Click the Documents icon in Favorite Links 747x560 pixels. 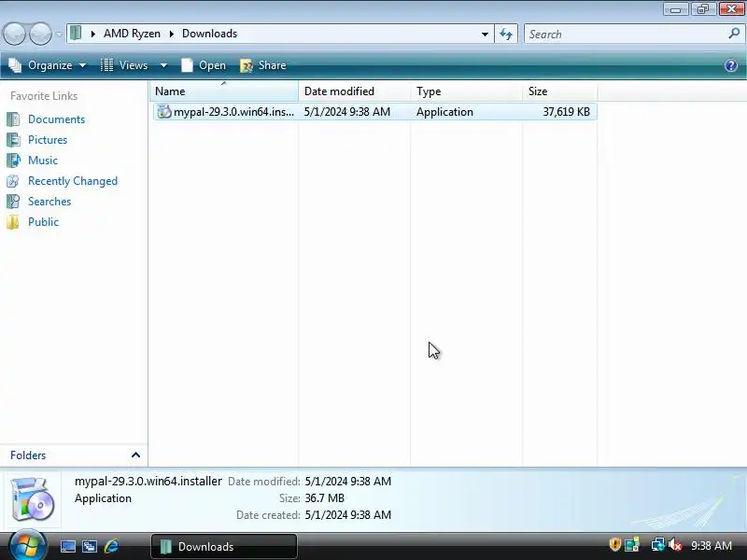(13, 119)
